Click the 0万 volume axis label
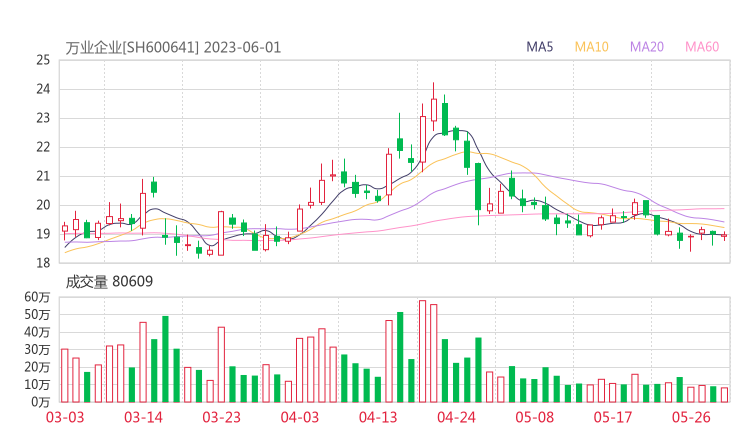This screenshot has width=740, height=440. (x=40, y=402)
